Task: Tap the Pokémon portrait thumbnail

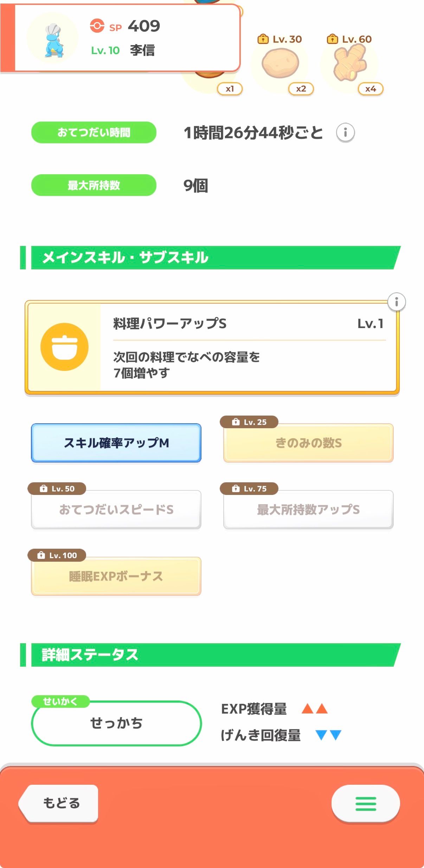Action: pyautogui.click(x=53, y=39)
